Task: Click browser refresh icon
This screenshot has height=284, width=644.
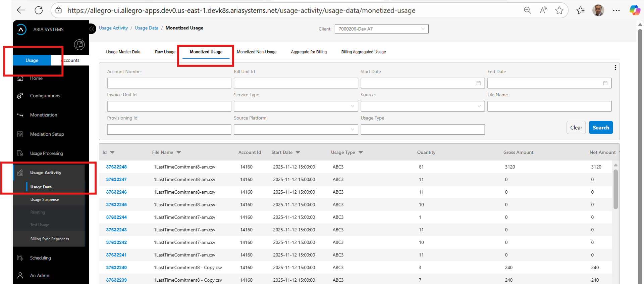Action: (39, 10)
